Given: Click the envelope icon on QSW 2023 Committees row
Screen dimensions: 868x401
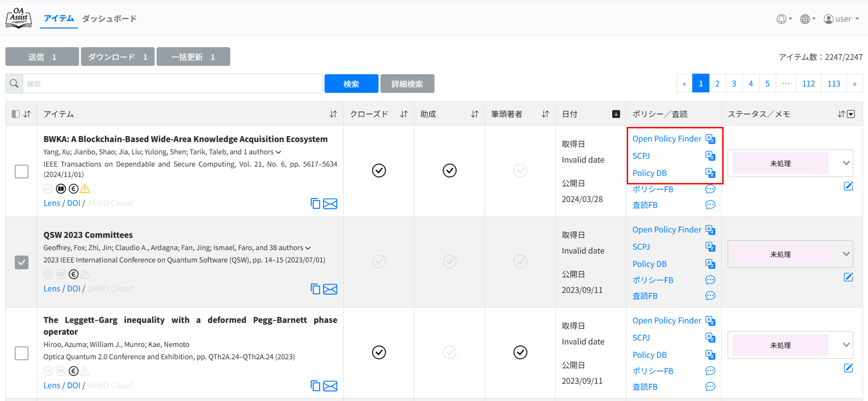Looking at the screenshot, I should point(330,289).
